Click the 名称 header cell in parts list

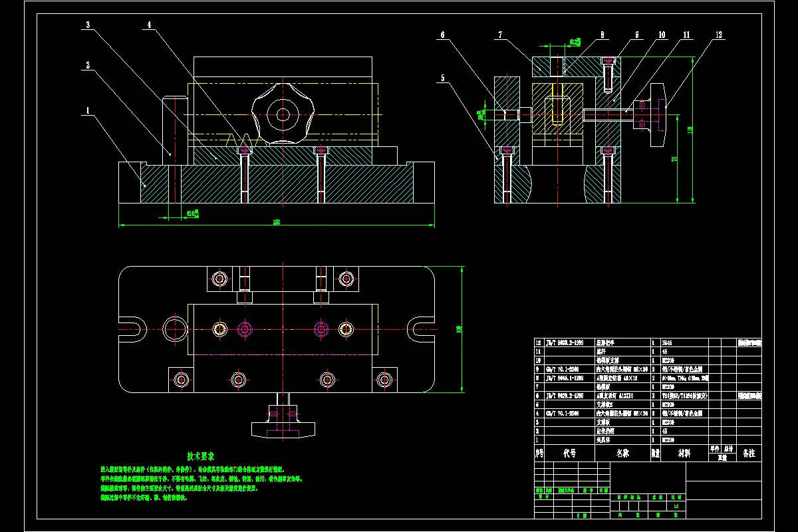click(x=622, y=454)
